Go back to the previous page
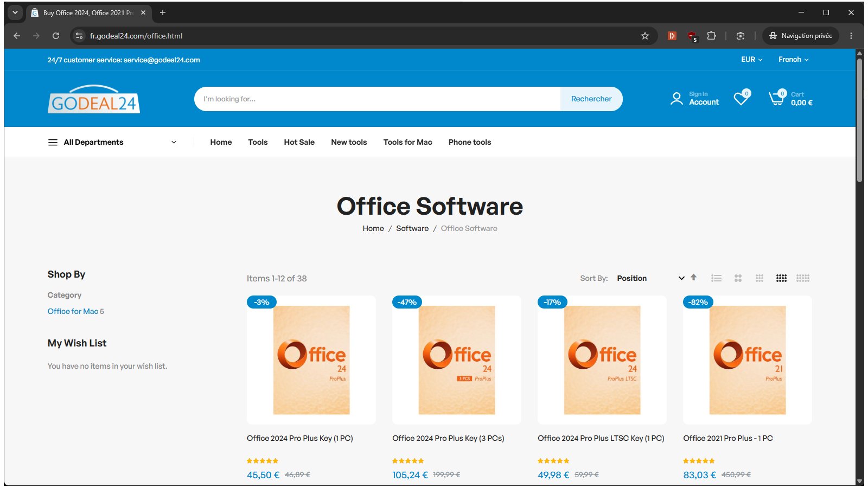The image size is (868, 488). tap(17, 36)
